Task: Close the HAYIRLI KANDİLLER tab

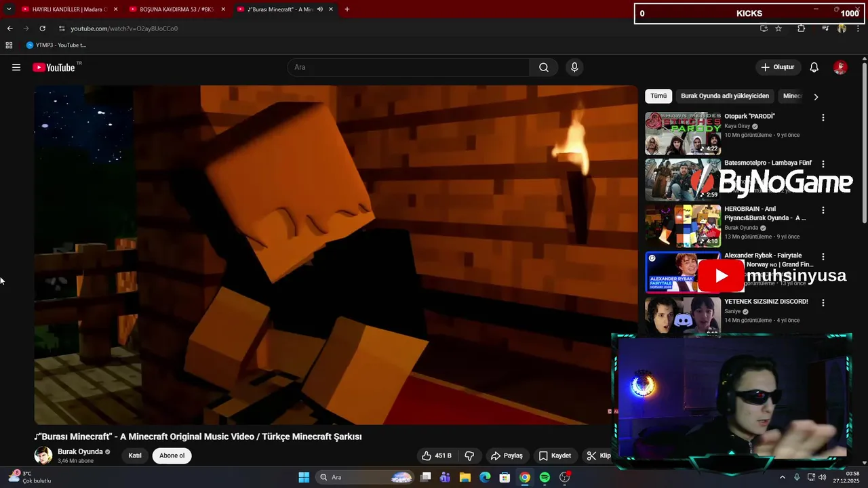Action: [115, 9]
